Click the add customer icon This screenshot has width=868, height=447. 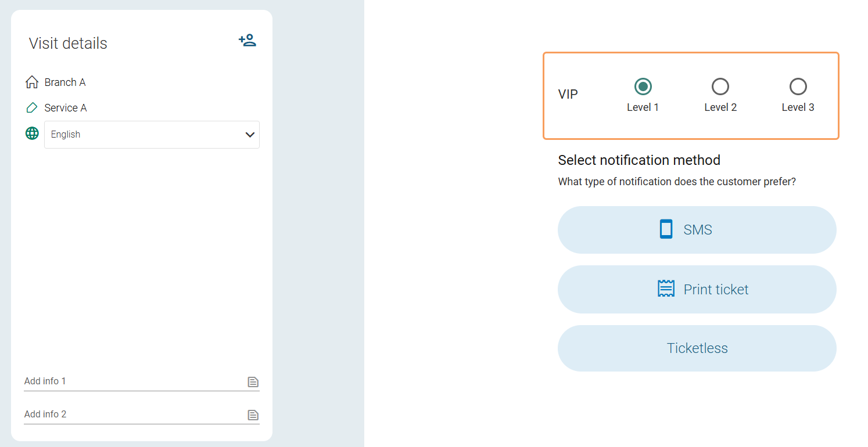247,41
